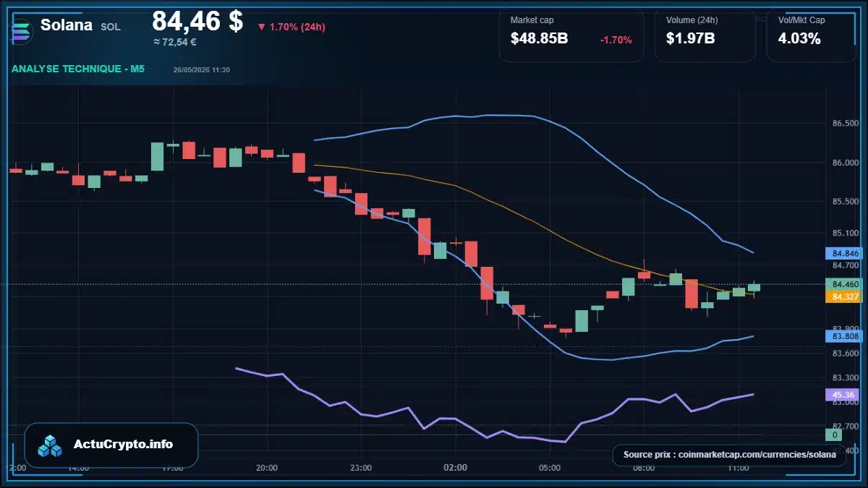Click the 86.000 price axis label
The width and height of the screenshot is (868, 488).
point(845,163)
